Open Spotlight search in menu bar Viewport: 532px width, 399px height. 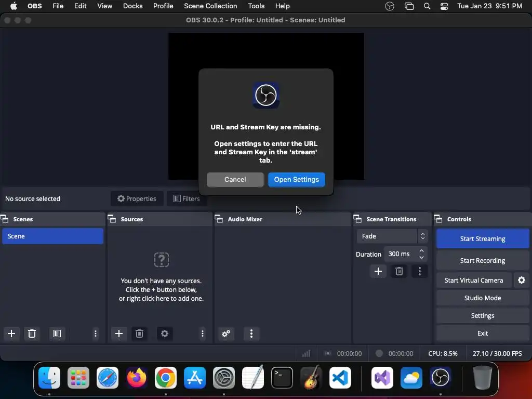pos(427,6)
